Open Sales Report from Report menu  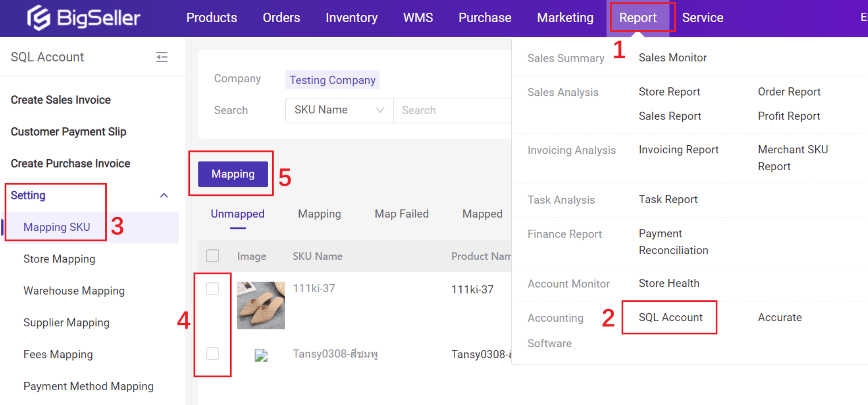[x=670, y=116]
